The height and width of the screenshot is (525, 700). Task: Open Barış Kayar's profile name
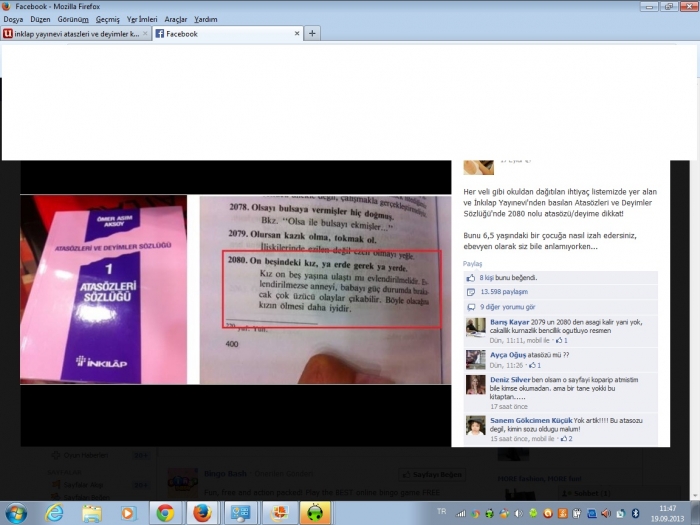[x=509, y=324]
